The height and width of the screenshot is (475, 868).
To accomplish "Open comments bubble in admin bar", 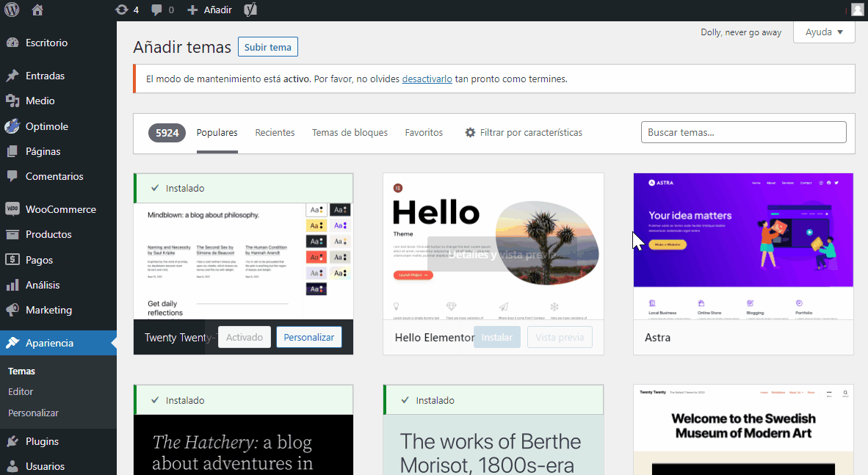I will [x=156, y=10].
